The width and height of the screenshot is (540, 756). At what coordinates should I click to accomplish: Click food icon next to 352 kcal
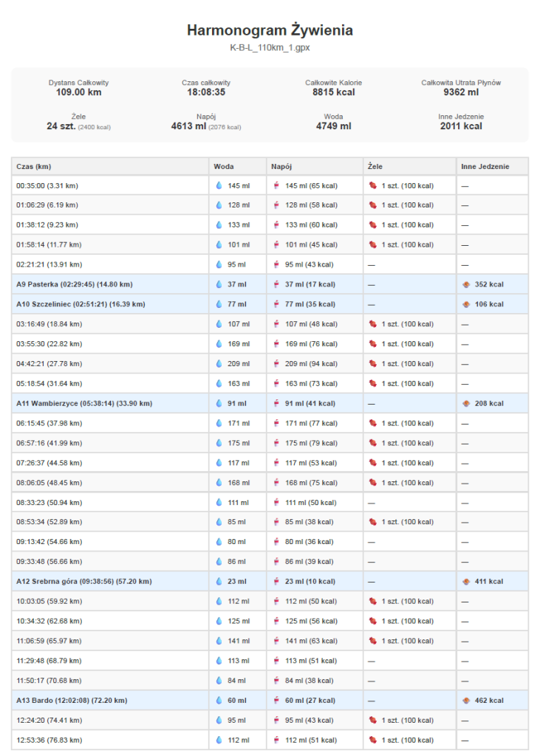(466, 284)
